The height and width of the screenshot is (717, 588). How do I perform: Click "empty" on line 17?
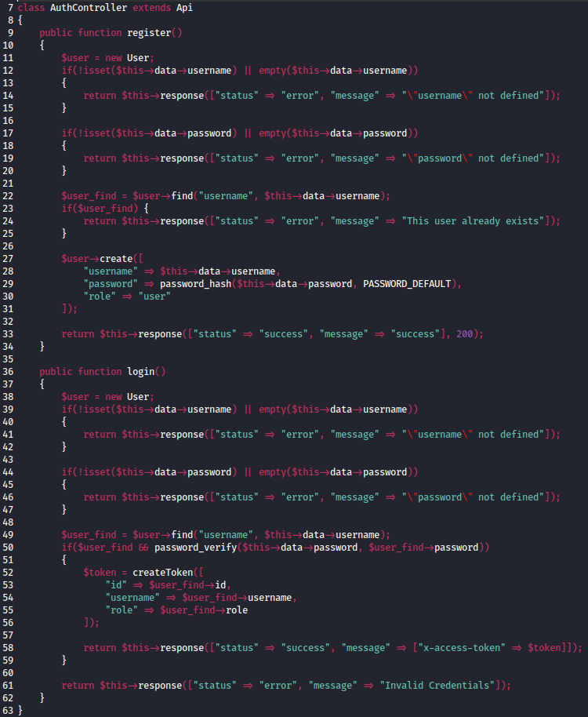(x=272, y=133)
